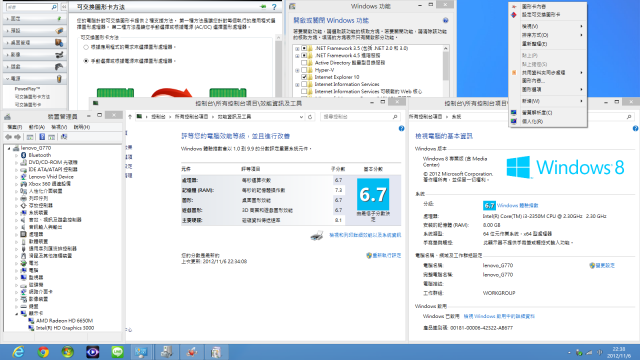
Task: Open PowerPlay item in AMD sidebar
Action: [x=27, y=89]
